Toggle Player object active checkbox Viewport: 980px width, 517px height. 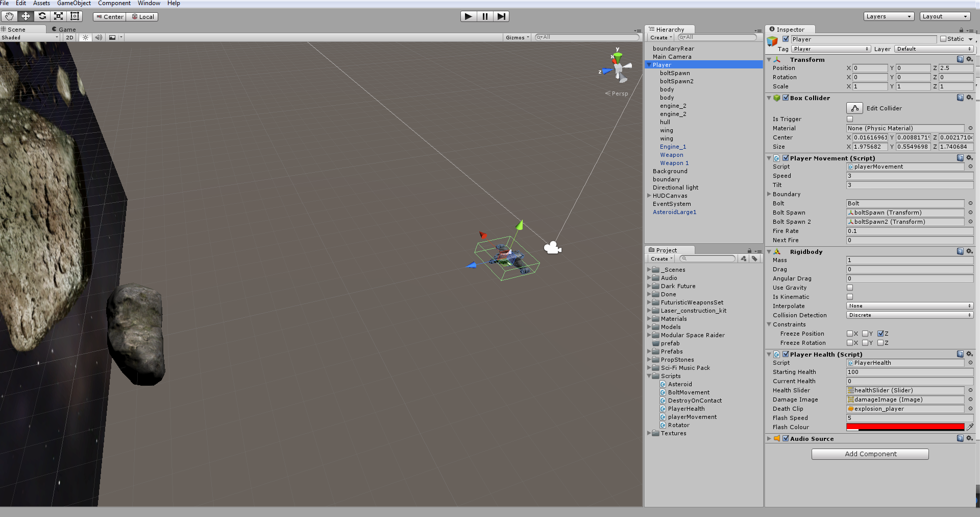pyautogui.click(x=786, y=39)
